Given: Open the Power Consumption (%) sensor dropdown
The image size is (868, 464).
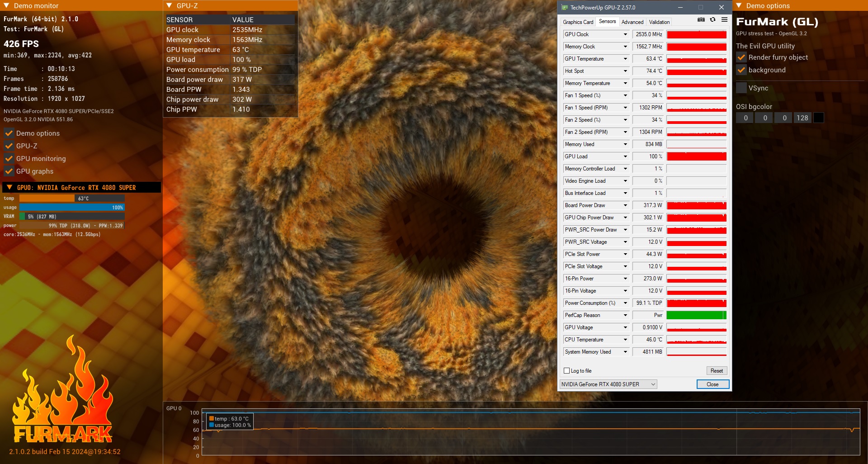Looking at the screenshot, I should 625,303.
